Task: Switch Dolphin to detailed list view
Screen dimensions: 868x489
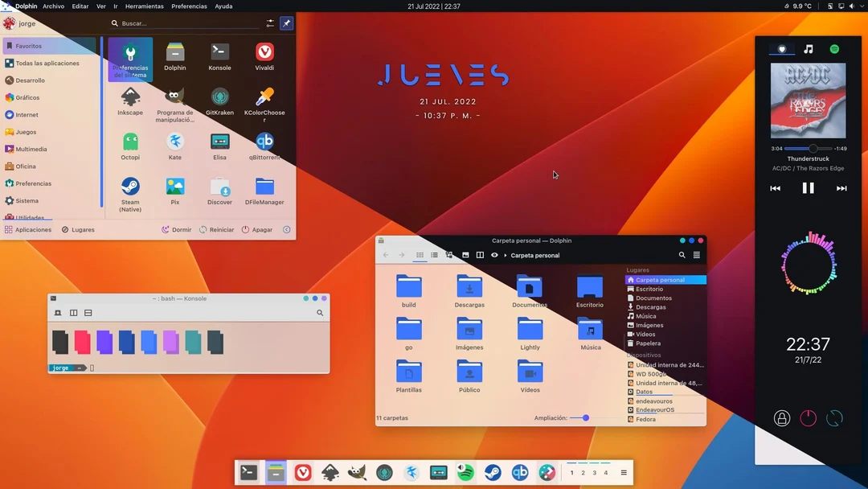Action: tap(434, 255)
